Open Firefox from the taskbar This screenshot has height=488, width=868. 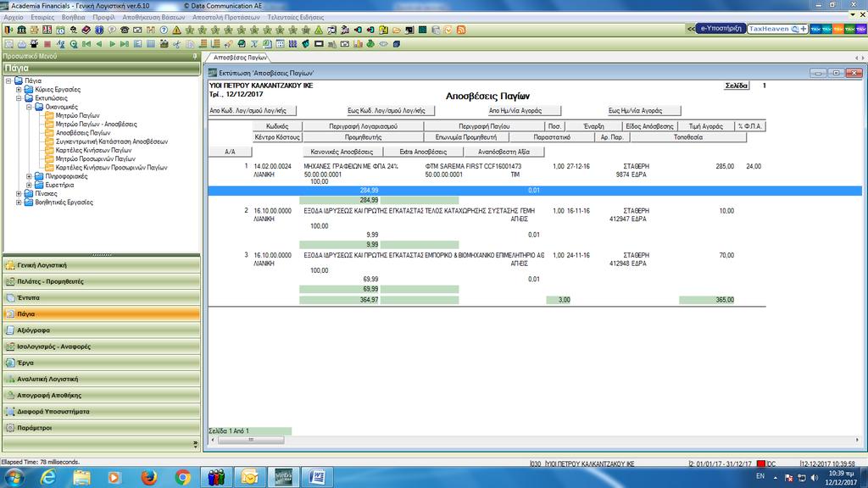pyautogui.click(x=149, y=477)
